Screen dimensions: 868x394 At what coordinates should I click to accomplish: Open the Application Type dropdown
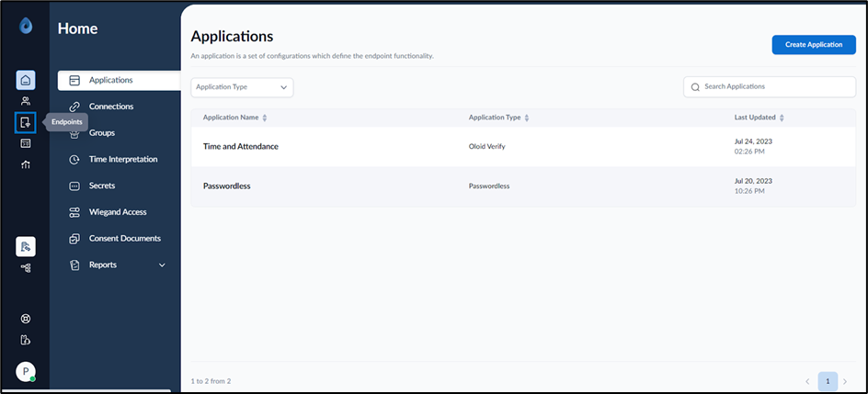click(242, 87)
